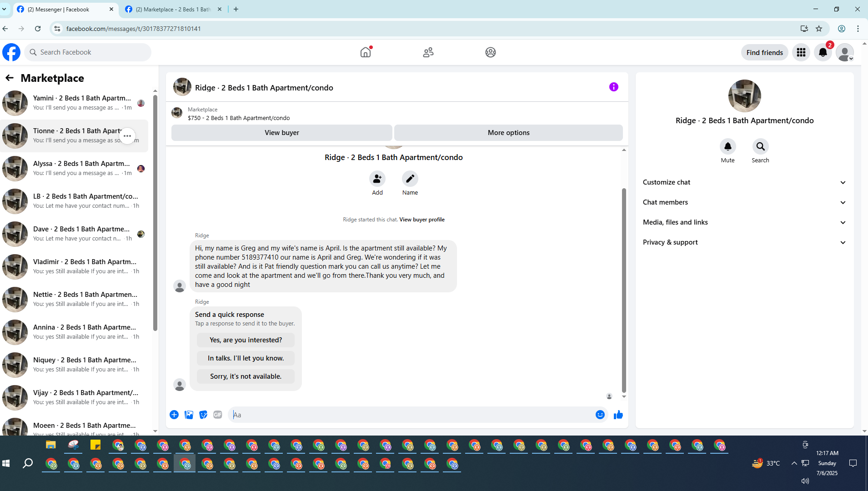Show hidden system tray icons
868x491 pixels.
click(794, 463)
